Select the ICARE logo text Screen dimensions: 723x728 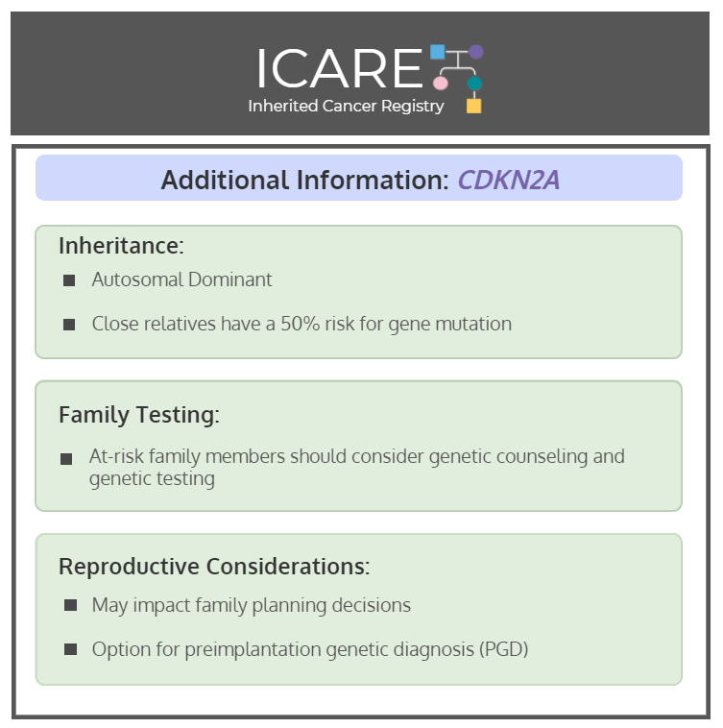pos(340,69)
